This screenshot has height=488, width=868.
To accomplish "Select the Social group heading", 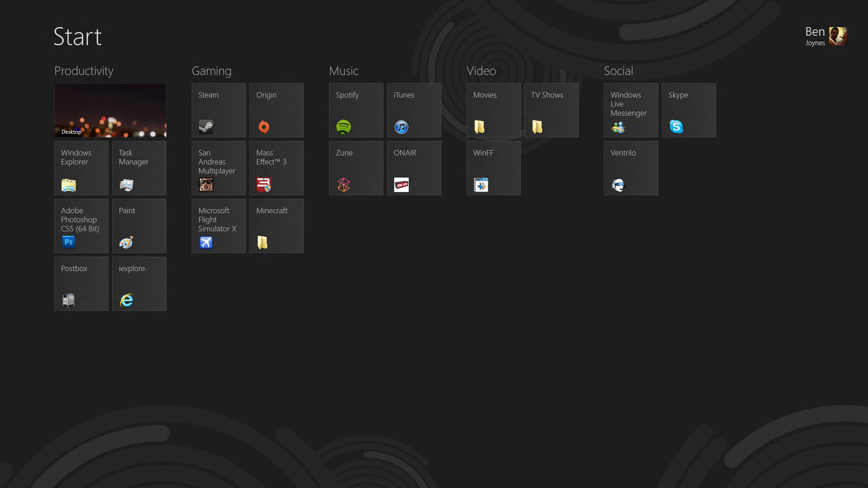I will click(618, 71).
